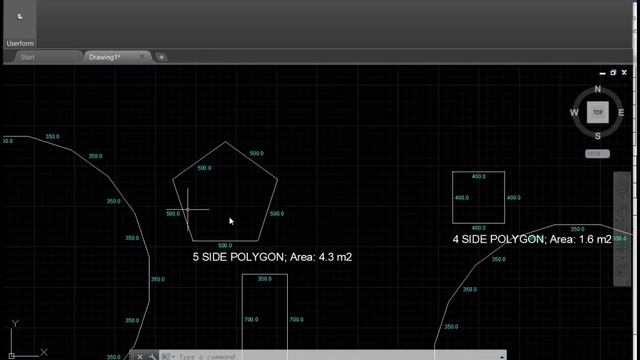Open command line customize wrench menu
This screenshot has width=640, height=360.
(x=152, y=357)
